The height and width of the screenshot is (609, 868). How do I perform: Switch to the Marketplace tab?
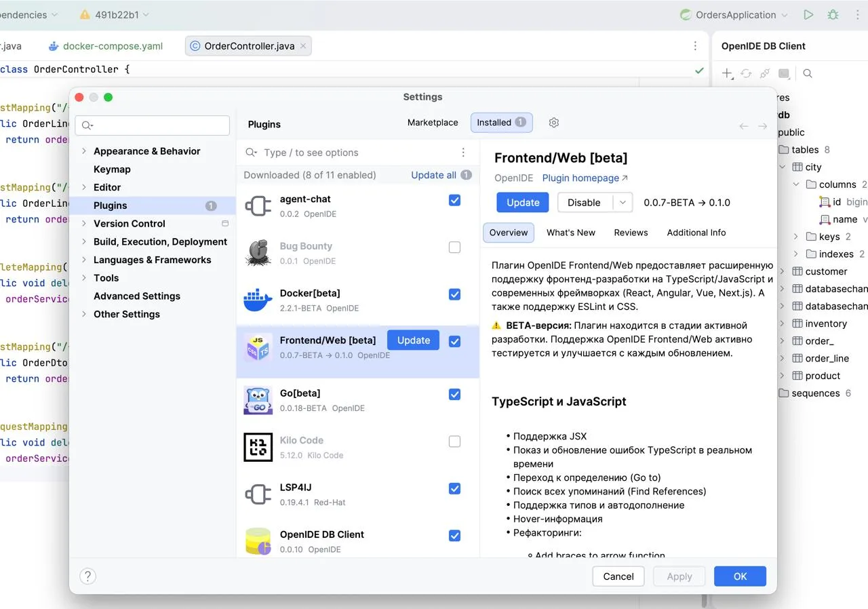pyautogui.click(x=433, y=123)
